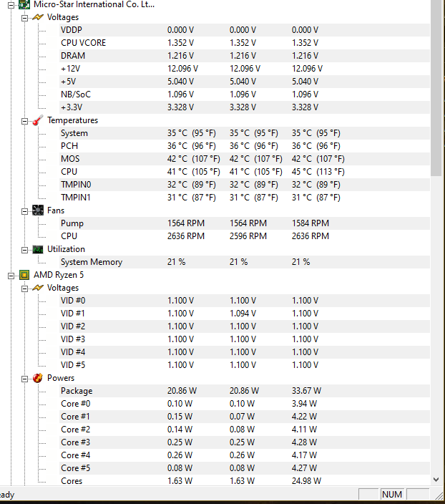Click the CPU fan 2596 RPM value
The image size is (445, 504).
tap(248, 236)
